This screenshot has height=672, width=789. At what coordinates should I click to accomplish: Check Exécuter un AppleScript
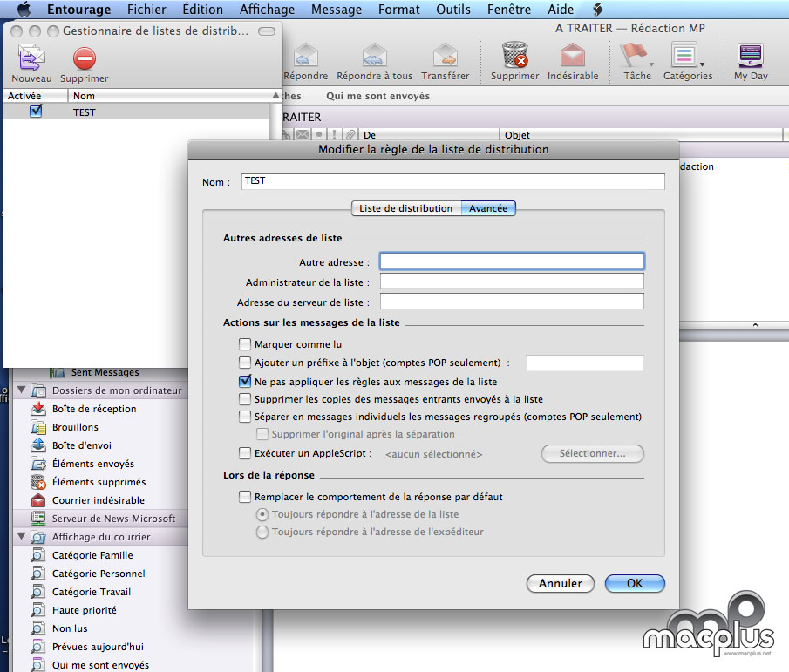(245, 453)
